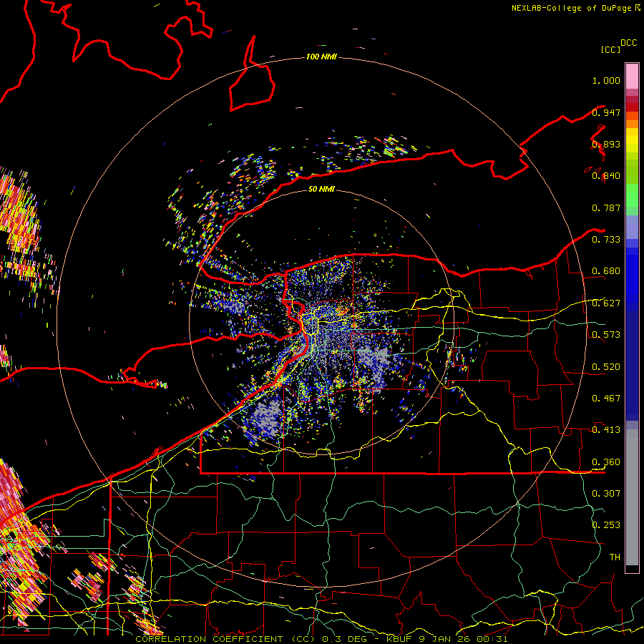The height and width of the screenshot is (644, 644).
Task: Click the KBUF radar site identifier
Action: pos(399,639)
